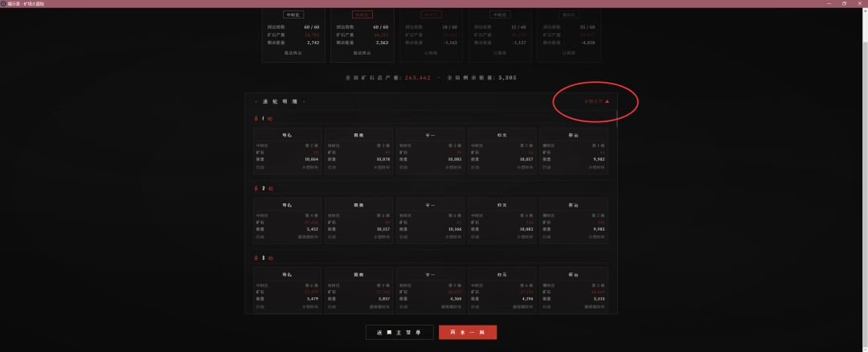
Task: Toggle the 第 3 轮 round header
Action: (264, 258)
